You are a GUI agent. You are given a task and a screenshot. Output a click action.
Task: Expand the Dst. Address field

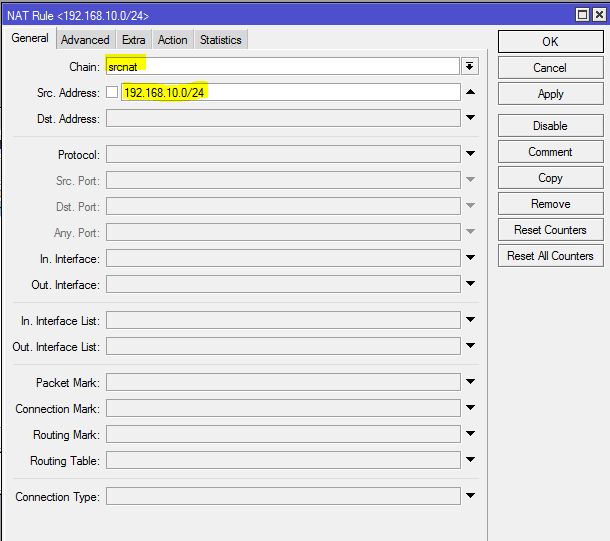[x=470, y=117]
